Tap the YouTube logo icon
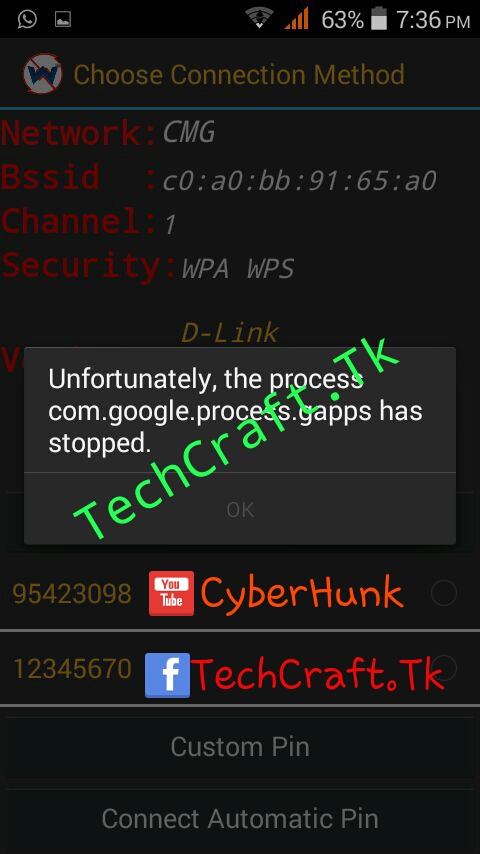Screen dimensions: 480x854 [171, 593]
